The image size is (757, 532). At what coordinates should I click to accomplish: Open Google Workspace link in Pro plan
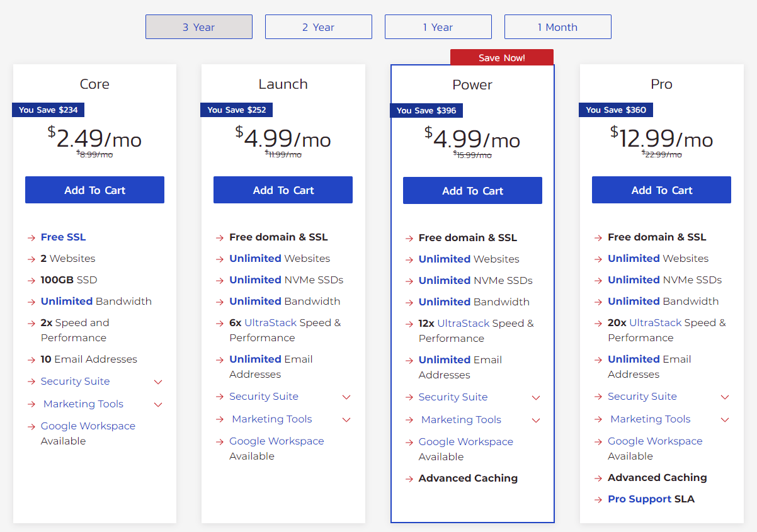pos(655,441)
